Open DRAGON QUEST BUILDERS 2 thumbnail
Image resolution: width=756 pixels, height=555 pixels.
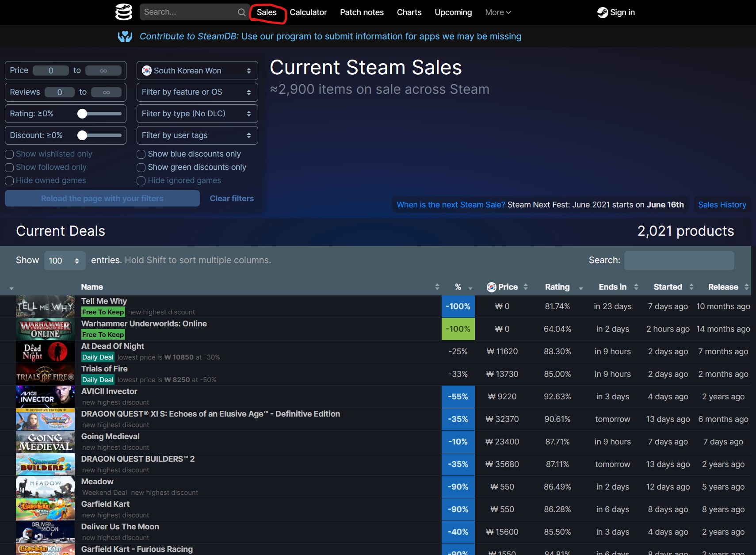point(45,464)
